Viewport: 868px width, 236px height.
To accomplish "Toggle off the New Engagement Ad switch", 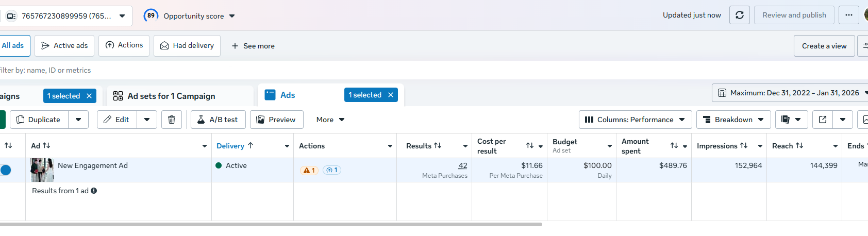I will coord(5,170).
